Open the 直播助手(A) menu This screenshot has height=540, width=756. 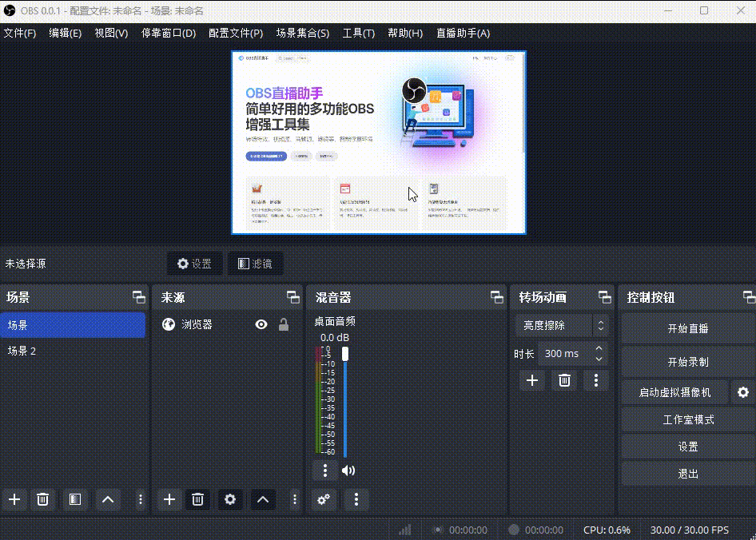pyautogui.click(x=463, y=34)
